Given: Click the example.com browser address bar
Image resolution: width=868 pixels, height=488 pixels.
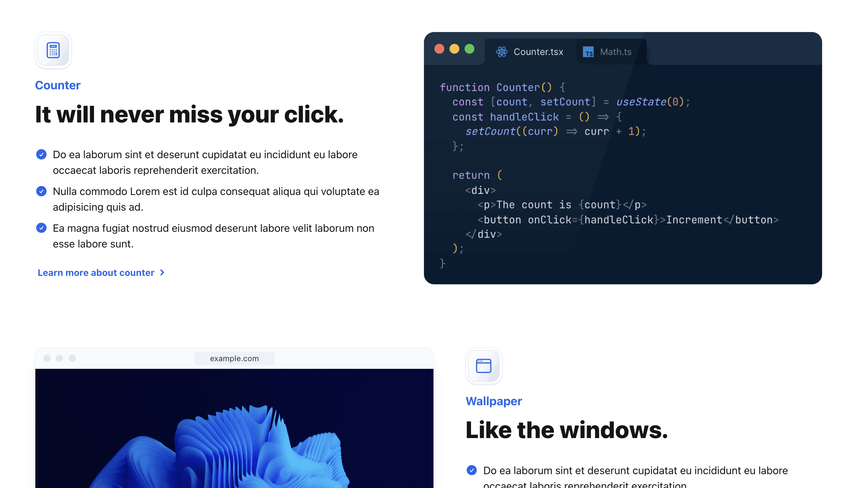Looking at the screenshot, I should click(x=234, y=358).
